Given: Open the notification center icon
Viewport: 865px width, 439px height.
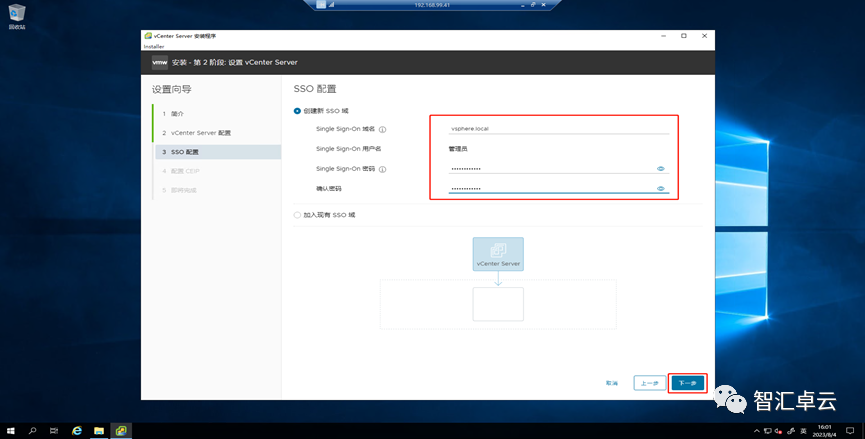Looking at the screenshot, I should 850,431.
